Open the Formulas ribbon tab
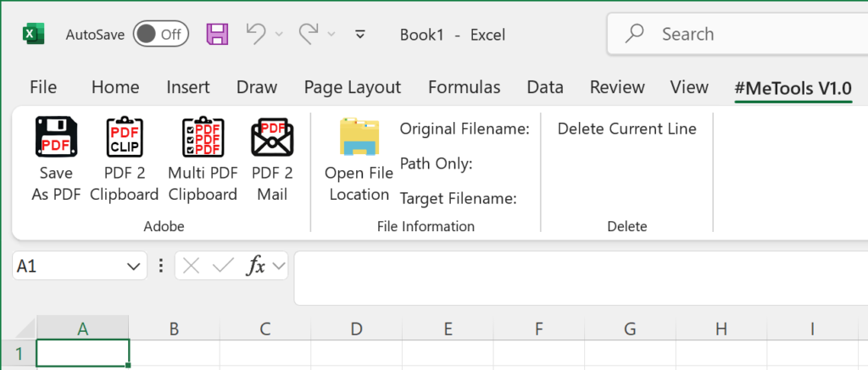Screen dimensions: 868x370 click(x=464, y=87)
